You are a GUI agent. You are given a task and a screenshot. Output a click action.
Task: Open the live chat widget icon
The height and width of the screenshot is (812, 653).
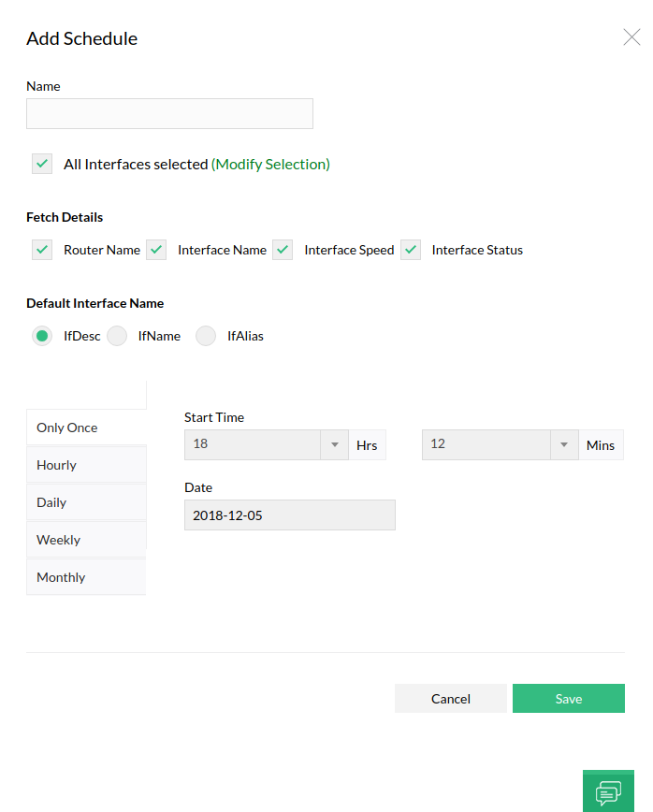pyautogui.click(x=608, y=791)
